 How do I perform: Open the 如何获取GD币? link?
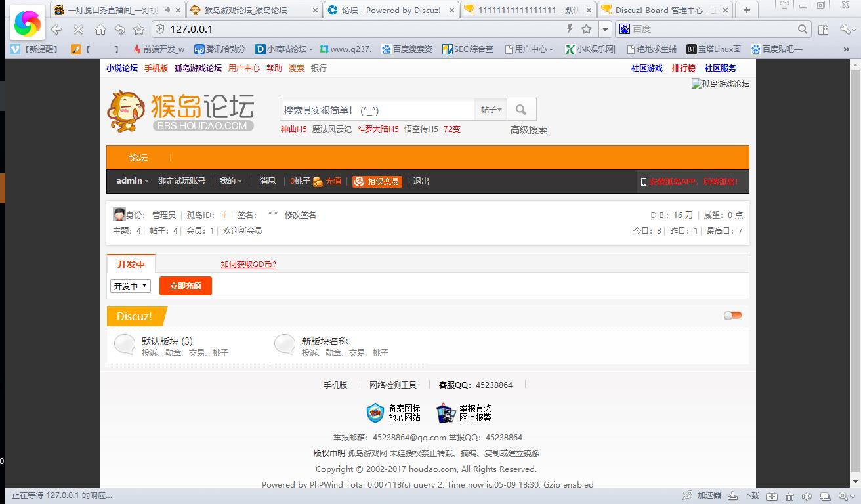[x=248, y=264]
